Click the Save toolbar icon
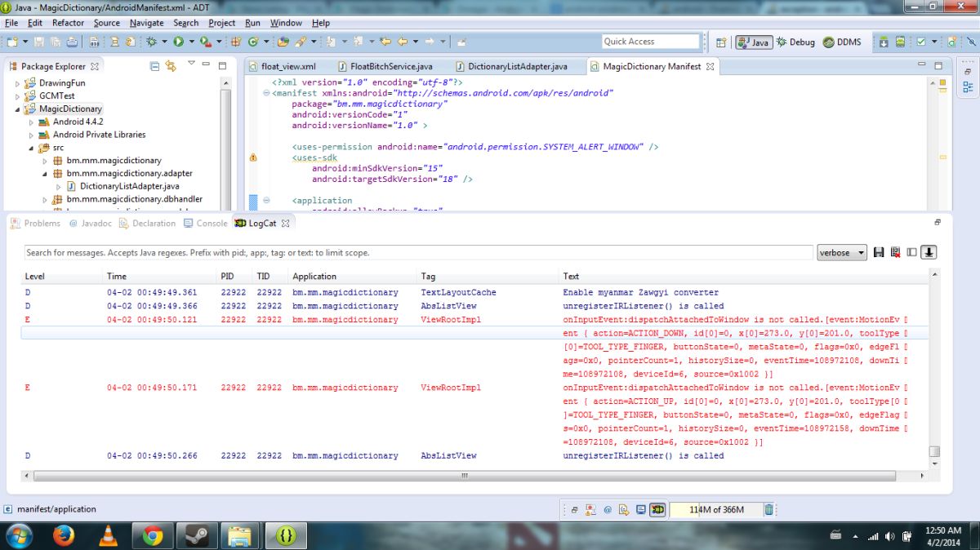980x550 pixels. (x=38, y=42)
